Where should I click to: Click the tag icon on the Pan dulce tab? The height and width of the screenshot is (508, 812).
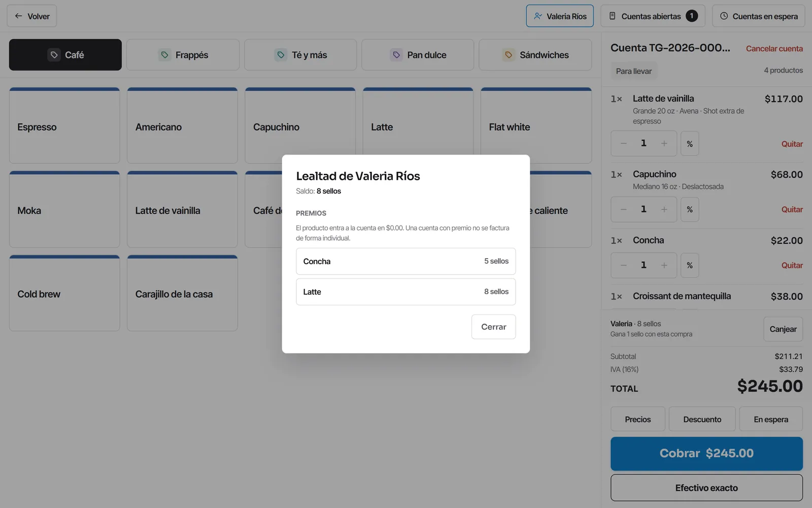[396, 55]
